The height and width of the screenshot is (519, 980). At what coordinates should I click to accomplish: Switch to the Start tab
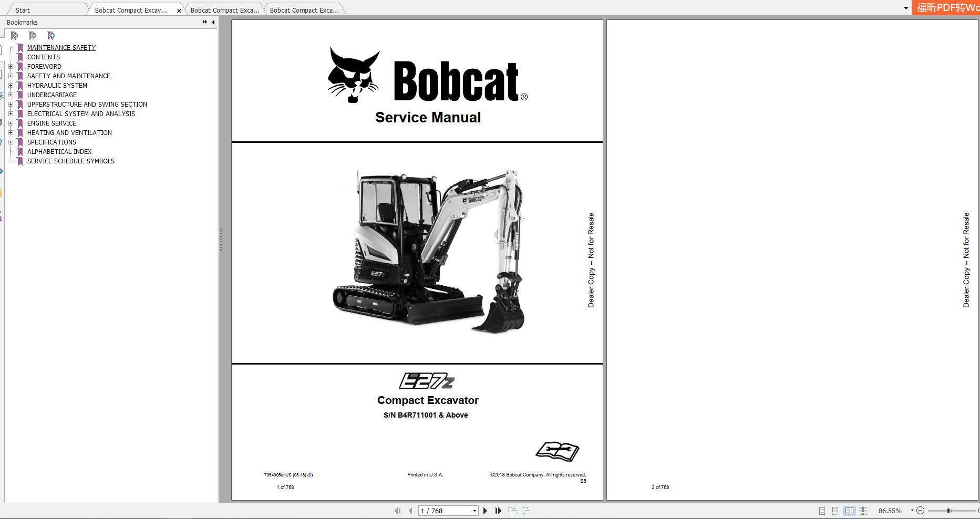tap(23, 9)
